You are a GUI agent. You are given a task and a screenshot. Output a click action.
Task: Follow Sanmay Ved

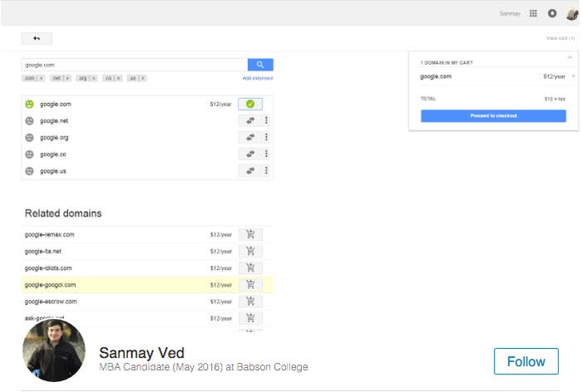(526, 361)
